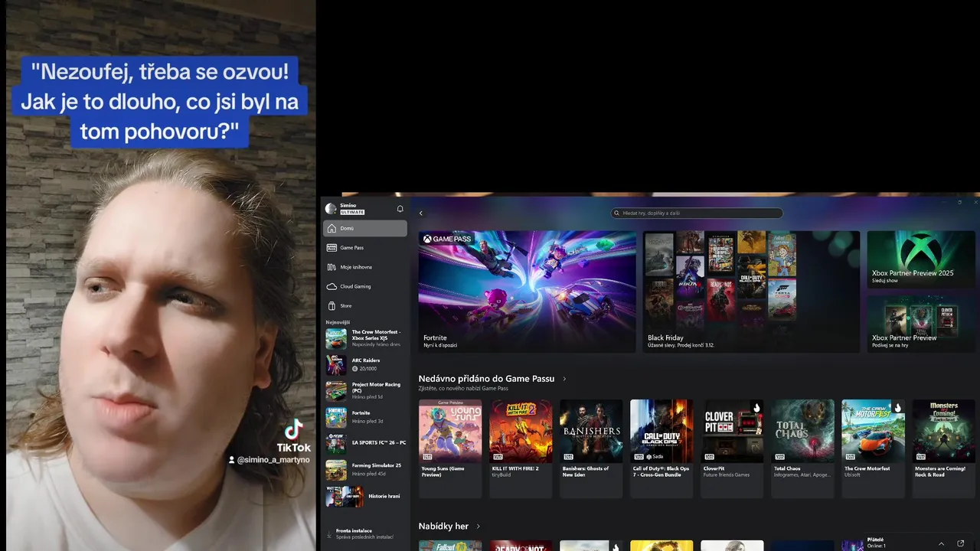Select the Domů home tab
This screenshot has width=980, height=551.
tap(365, 228)
